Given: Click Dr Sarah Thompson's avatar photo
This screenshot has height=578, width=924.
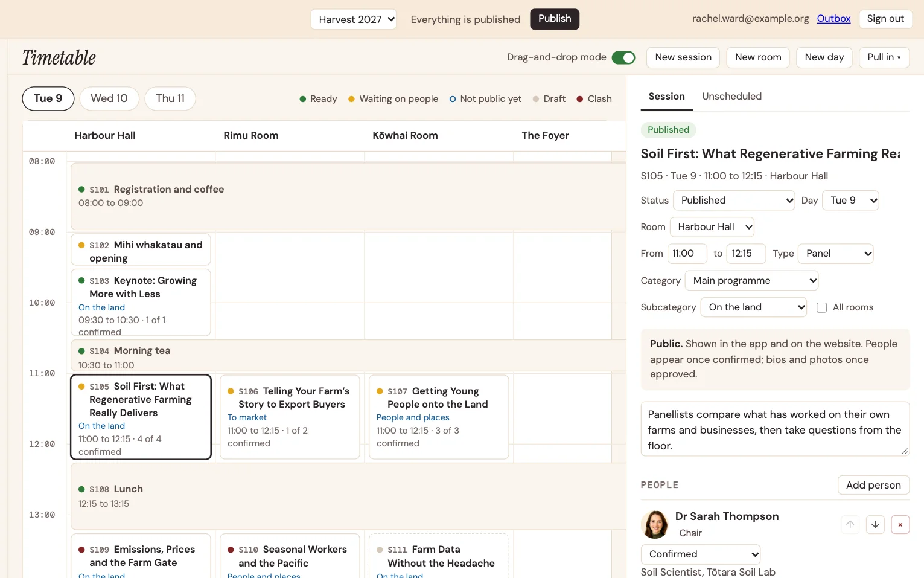Looking at the screenshot, I should 655,524.
